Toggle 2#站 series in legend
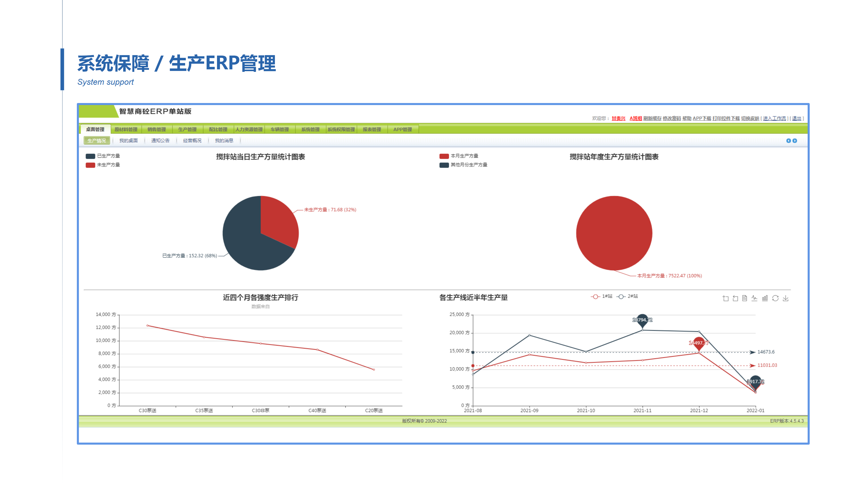Viewport: 868px width, 488px height. [627, 296]
